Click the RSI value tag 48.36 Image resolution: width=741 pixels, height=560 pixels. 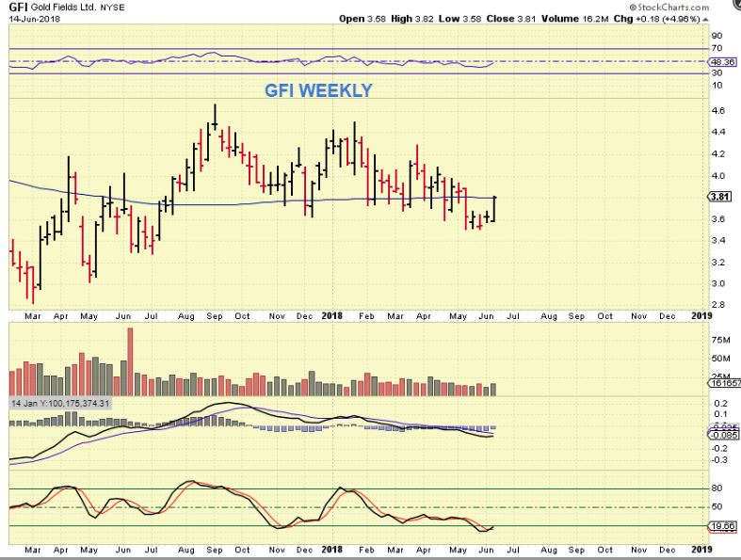722,62
